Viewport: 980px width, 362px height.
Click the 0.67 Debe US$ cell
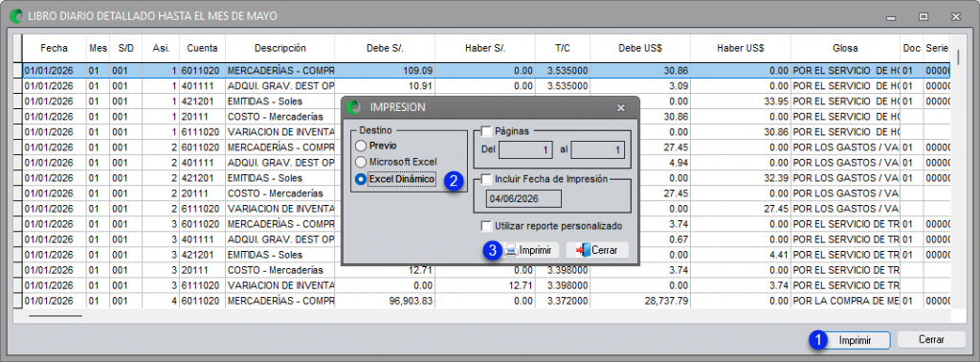point(665,239)
